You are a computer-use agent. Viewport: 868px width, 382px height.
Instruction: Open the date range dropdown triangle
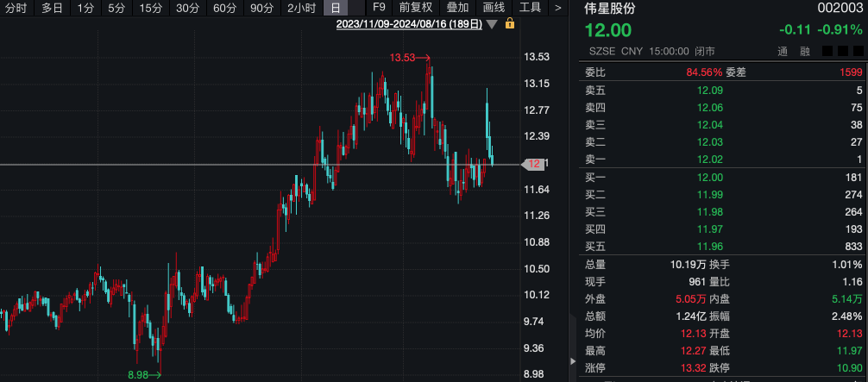pyautogui.click(x=494, y=24)
